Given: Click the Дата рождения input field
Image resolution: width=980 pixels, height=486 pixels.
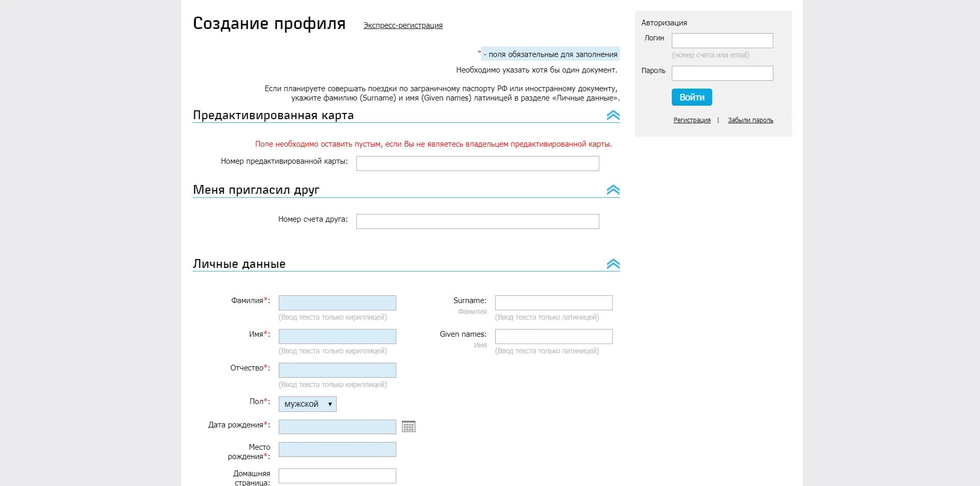Looking at the screenshot, I should point(337,427).
